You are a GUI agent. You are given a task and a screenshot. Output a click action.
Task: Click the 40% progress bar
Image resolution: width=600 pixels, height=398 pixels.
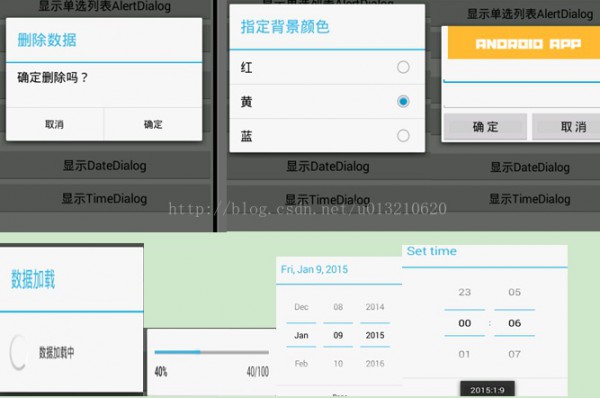pyautogui.click(x=212, y=352)
